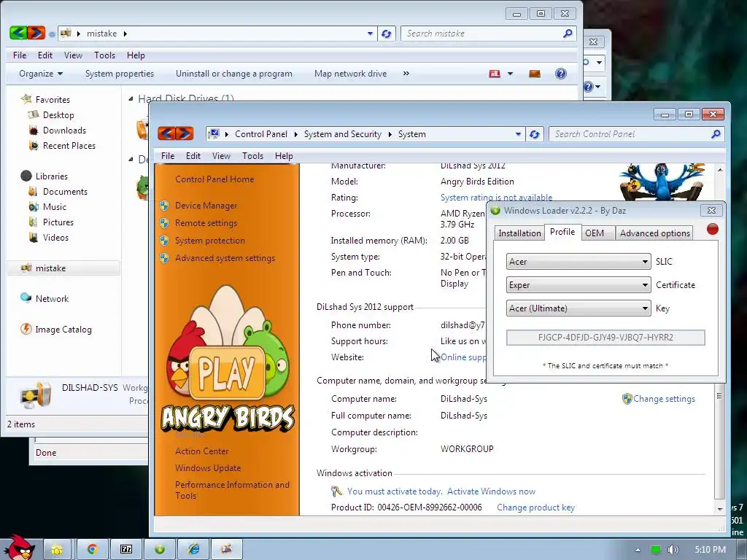Click the Search Control Panel magnifier icon
The width and height of the screenshot is (747, 560).
point(716,134)
